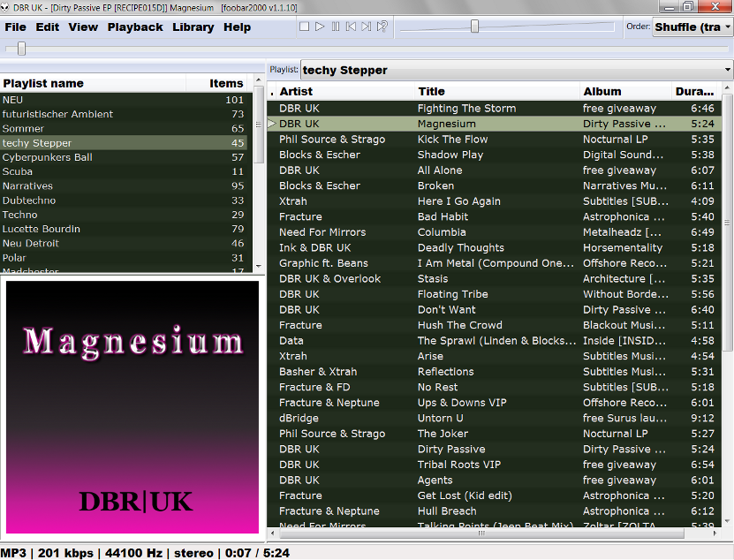Select the track Broken
The width and height of the screenshot is (734, 560).
pyautogui.click(x=494, y=185)
